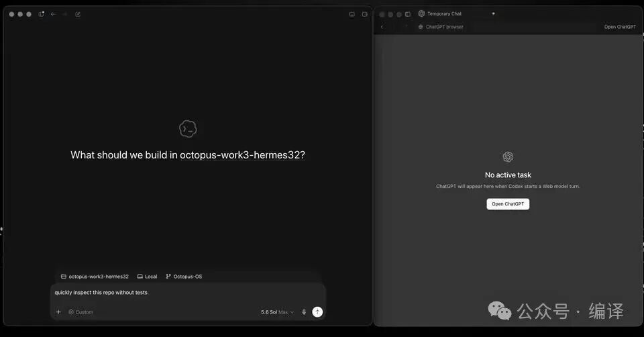
Task: Toggle the side panel icon at Codex far right
Action: (x=364, y=14)
